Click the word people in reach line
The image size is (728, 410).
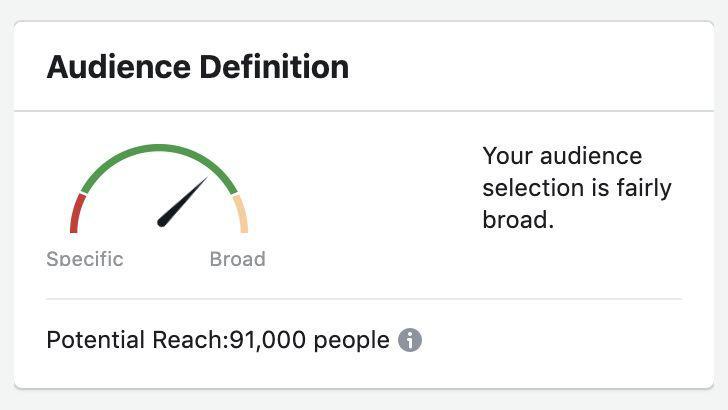[x=351, y=341]
